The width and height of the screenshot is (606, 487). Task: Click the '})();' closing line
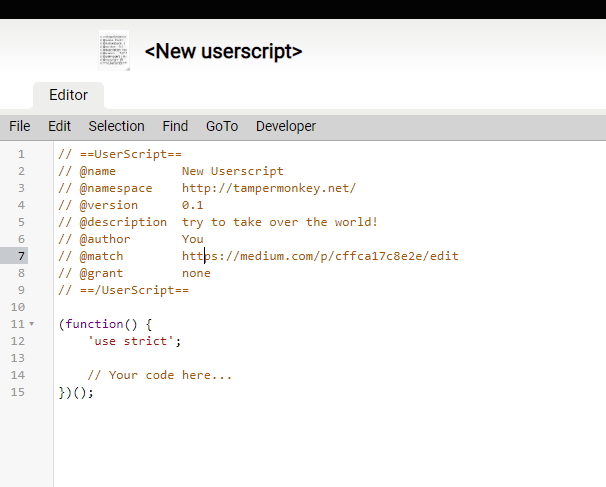point(76,392)
